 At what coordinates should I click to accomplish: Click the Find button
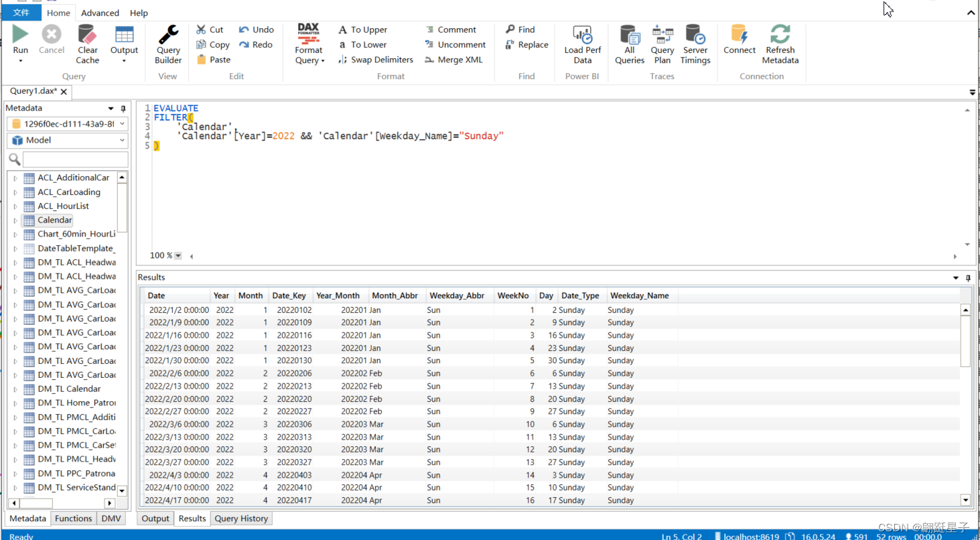521,29
